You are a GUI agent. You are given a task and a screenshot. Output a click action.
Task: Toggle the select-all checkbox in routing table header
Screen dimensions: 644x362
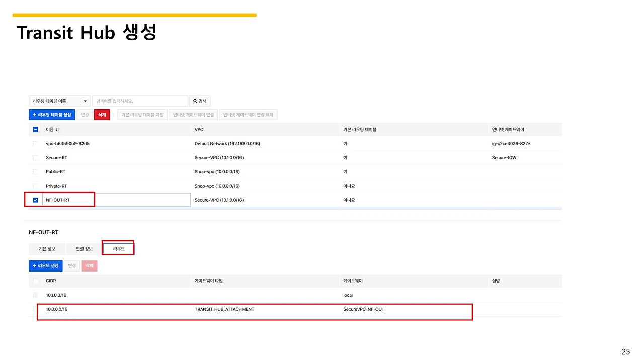click(x=35, y=130)
